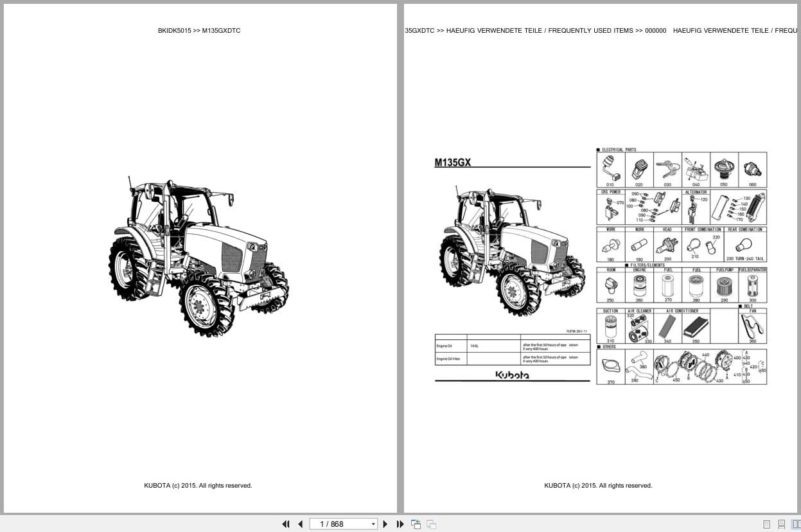This screenshot has height=532, width=801.
Task: Click the 'ALTERNATOR' label in parts chart
Action: [x=696, y=192]
